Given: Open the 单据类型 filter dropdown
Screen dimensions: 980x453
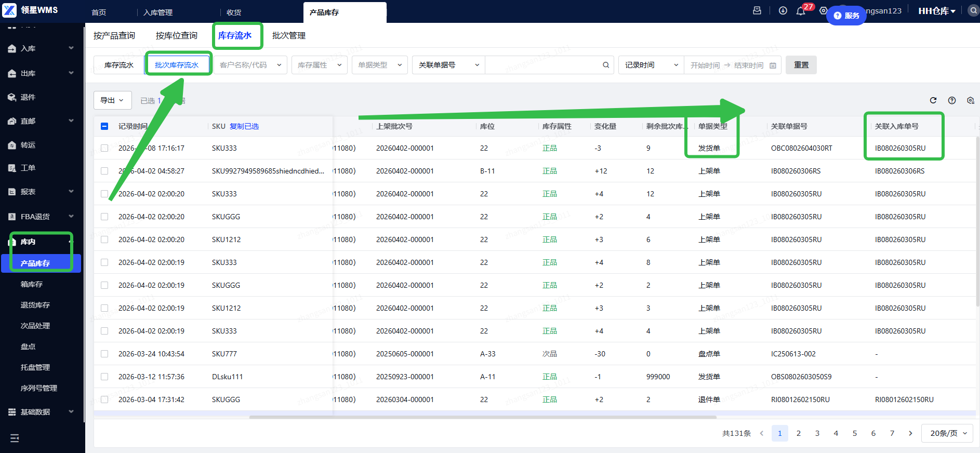Looking at the screenshot, I should pos(380,65).
